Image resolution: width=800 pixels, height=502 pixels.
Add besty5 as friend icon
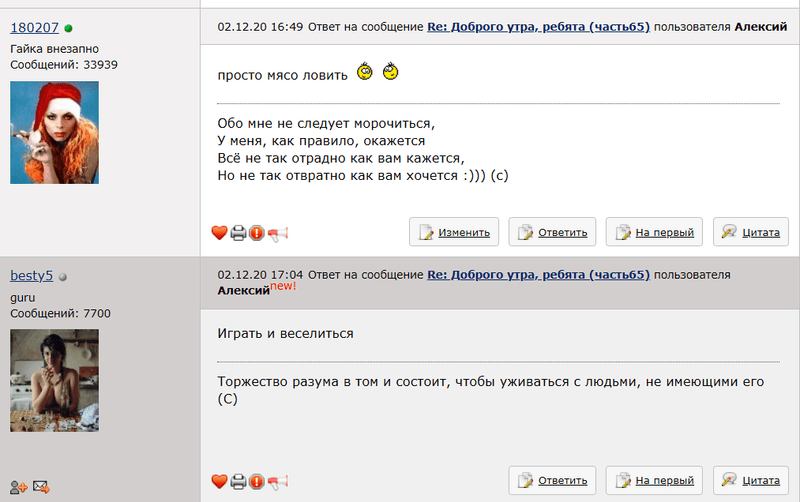pyautogui.click(x=19, y=487)
